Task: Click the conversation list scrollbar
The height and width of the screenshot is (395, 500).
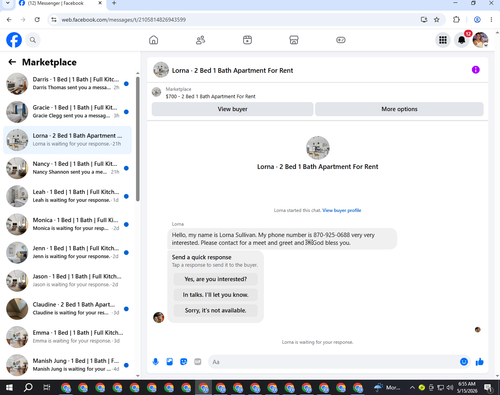Action: click(x=138, y=139)
